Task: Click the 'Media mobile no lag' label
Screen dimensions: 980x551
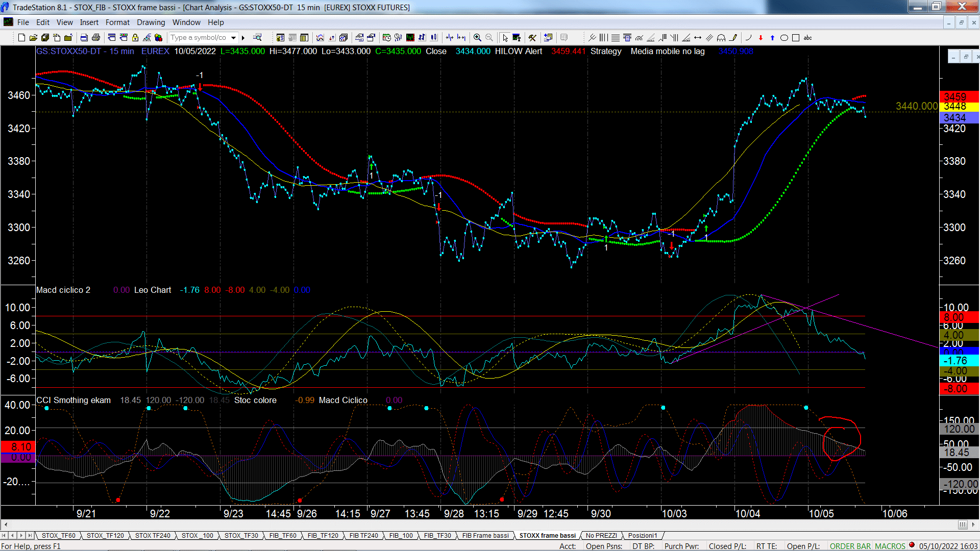Action: [x=668, y=51]
